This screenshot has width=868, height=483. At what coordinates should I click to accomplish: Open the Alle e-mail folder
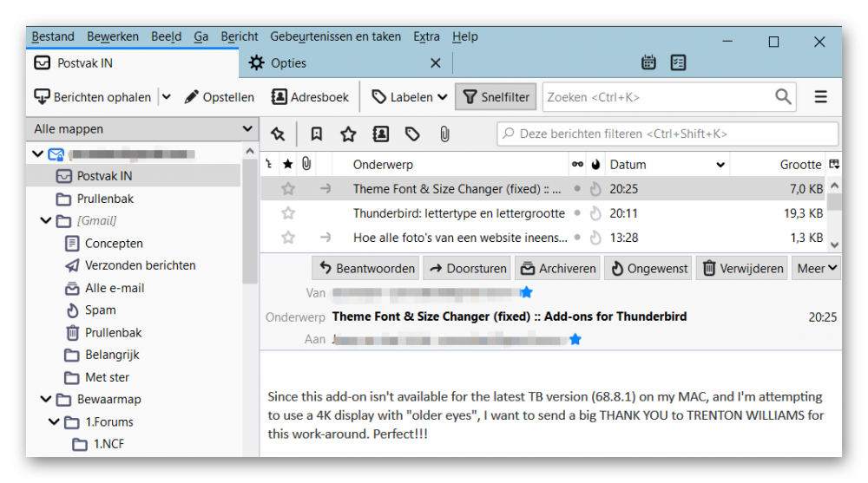[x=114, y=288]
